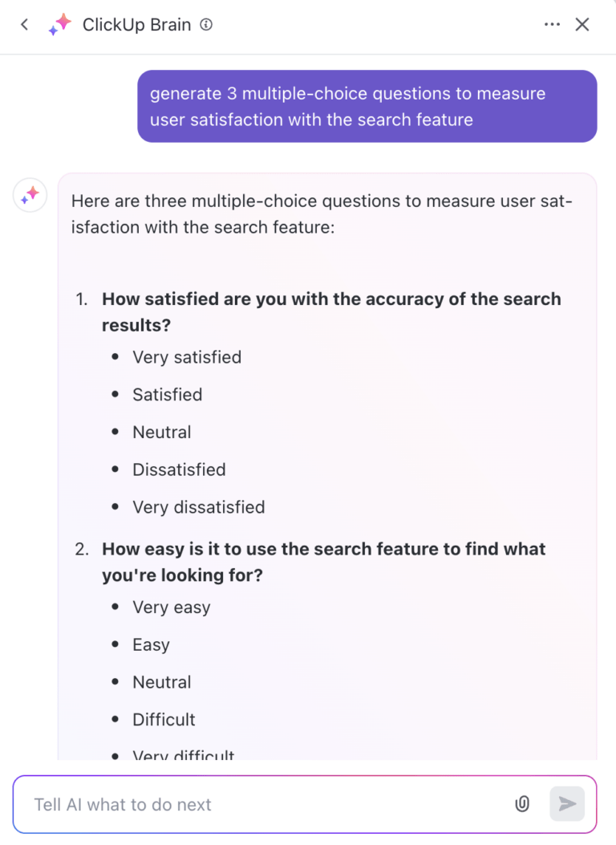This screenshot has width=616, height=845.
Task: Click the "Very dissatisfied" answer option
Action: [198, 507]
